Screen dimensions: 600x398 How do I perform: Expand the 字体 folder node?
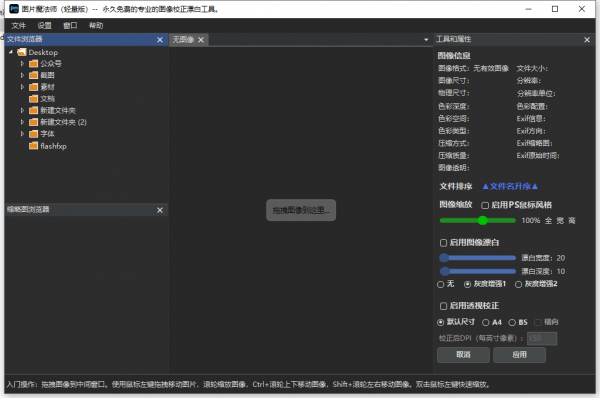coord(22,134)
